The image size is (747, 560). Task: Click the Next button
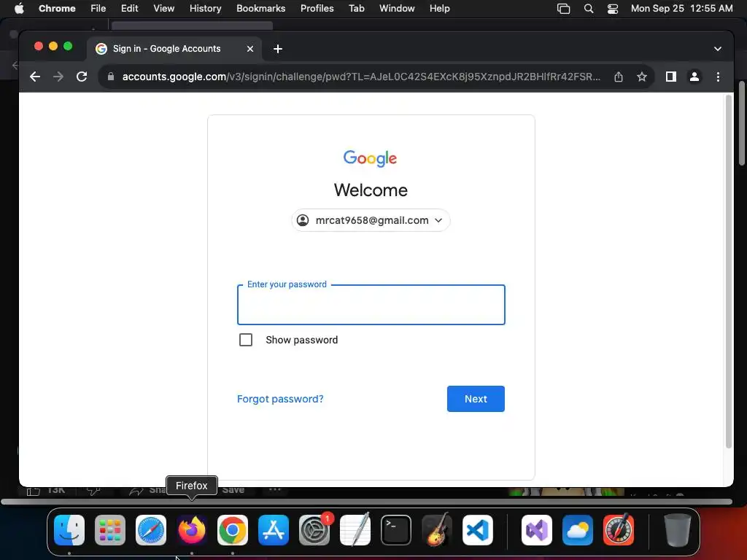pyautogui.click(x=476, y=399)
